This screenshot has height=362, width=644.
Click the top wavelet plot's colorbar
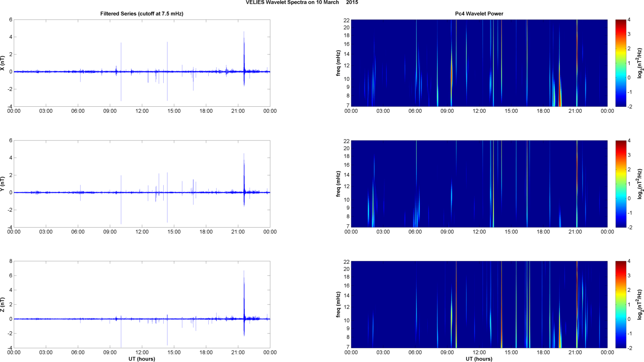[621, 63]
